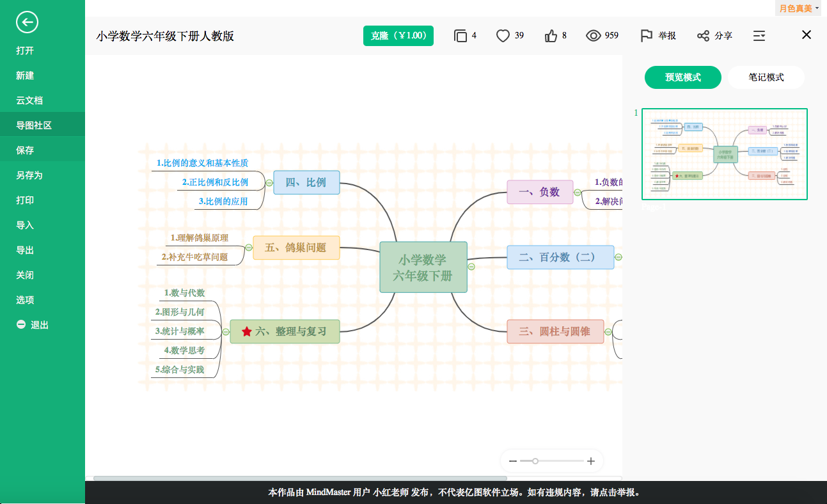Click the 克隆（¥1.00） clone button
The image size is (827, 504).
[x=398, y=36]
